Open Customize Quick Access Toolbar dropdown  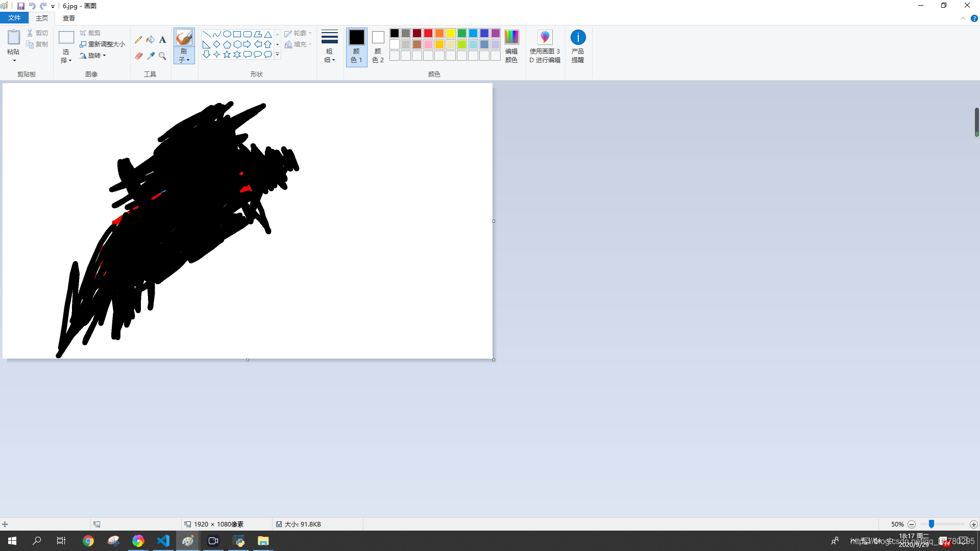(53, 6)
